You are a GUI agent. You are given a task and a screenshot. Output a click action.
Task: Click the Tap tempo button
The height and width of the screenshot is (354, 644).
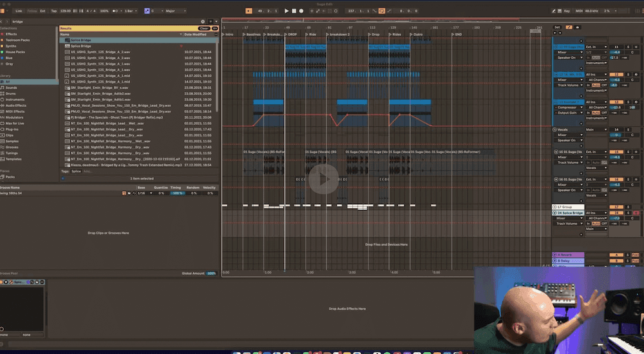[x=54, y=11]
